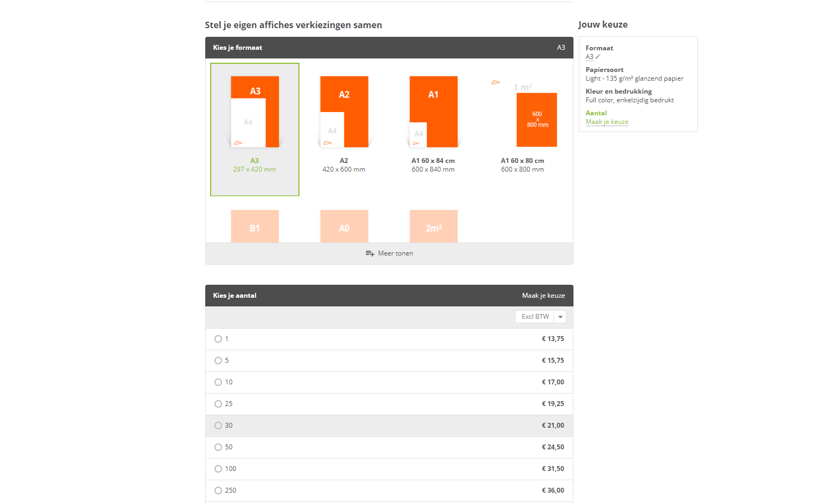Click the A3 link under Formaat
This screenshot has width=815, height=504.
(589, 57)
